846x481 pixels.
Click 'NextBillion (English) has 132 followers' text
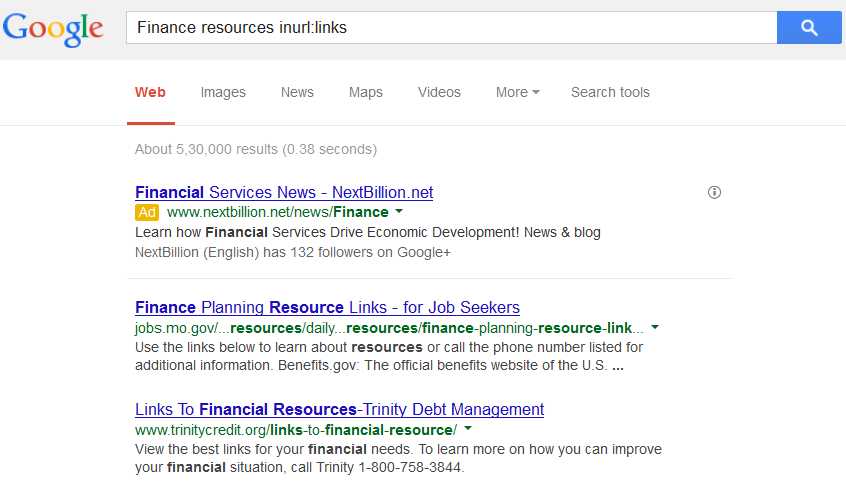coord(292,253)
